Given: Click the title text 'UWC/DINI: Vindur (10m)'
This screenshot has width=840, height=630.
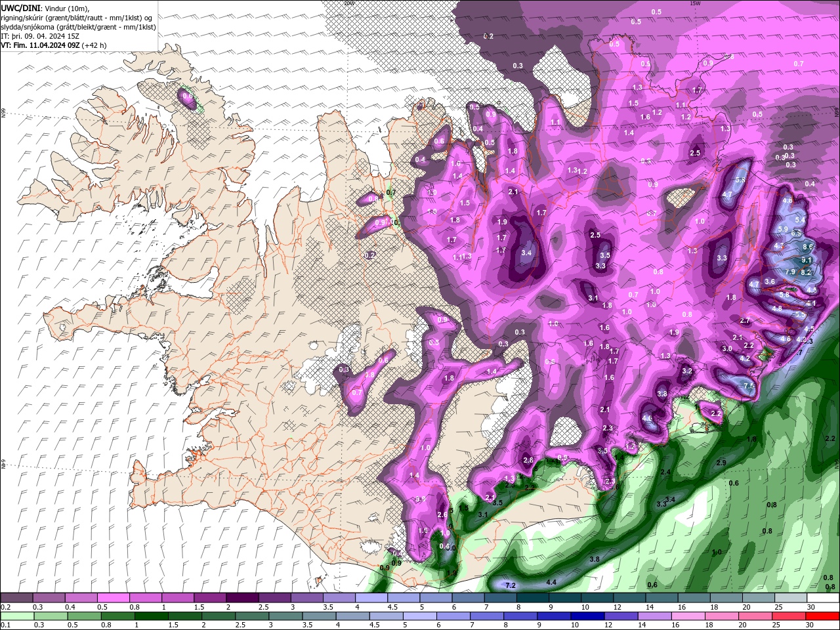Looking at the screenshot, I should tap(45, 8).
